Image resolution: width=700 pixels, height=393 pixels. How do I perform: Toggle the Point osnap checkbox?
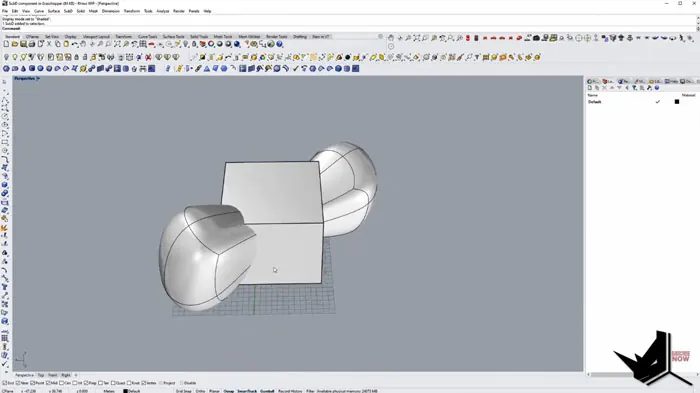(33, 383)
